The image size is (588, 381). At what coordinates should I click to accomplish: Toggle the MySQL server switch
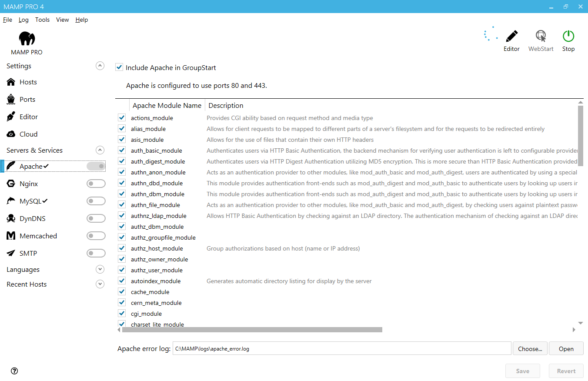coord(96,201)
